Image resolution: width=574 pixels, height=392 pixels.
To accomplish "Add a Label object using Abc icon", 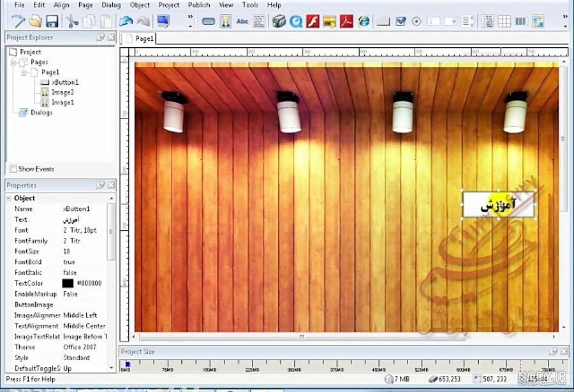I will [242, 22].
